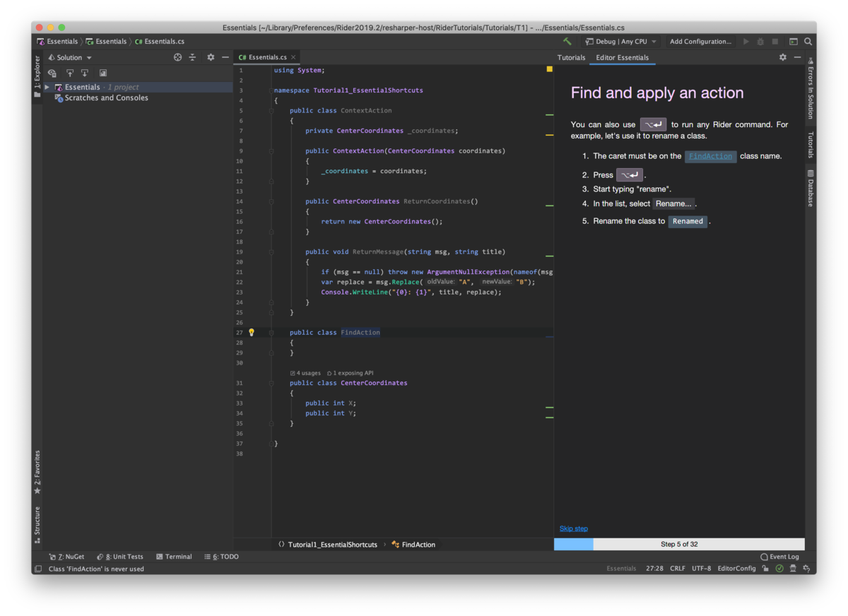The width and height of the screenshot is (848, 616).
Task: Click the Skip step link
Action: coord(573,528)
